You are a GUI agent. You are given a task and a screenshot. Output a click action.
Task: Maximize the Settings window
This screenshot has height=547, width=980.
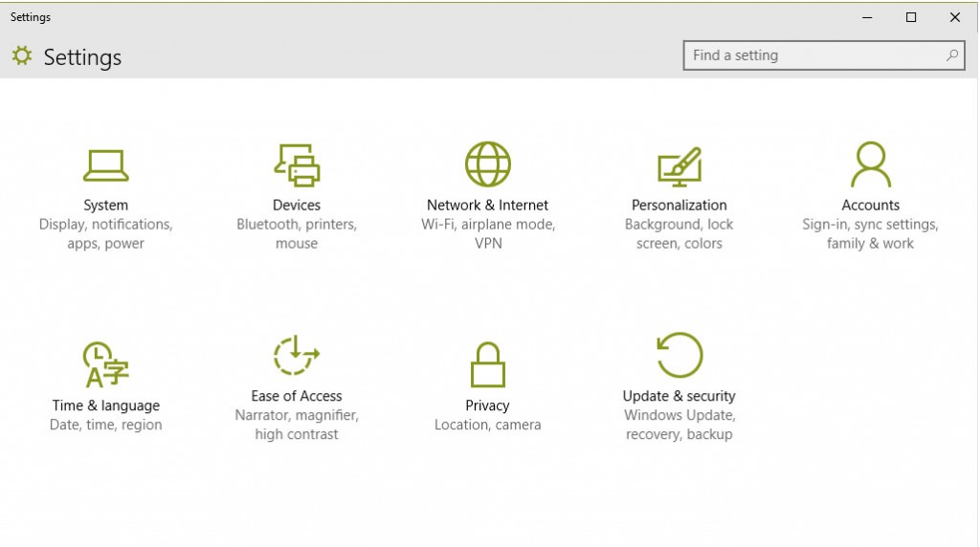coord(911,17)
